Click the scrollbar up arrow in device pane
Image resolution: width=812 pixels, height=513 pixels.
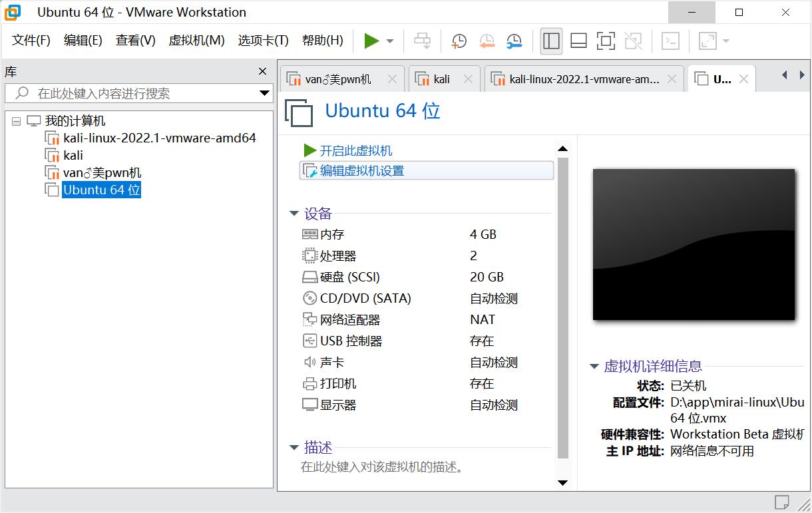point(562,148)
